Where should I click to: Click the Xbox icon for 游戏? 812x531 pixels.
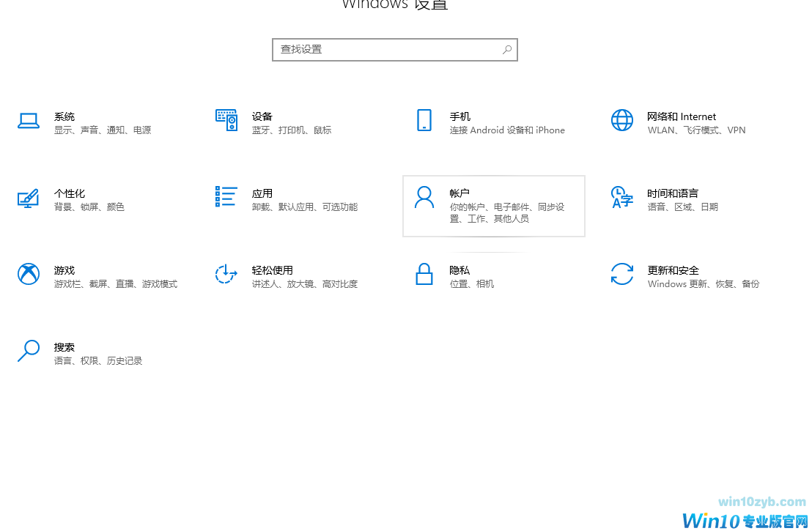[x=28, y=274]
